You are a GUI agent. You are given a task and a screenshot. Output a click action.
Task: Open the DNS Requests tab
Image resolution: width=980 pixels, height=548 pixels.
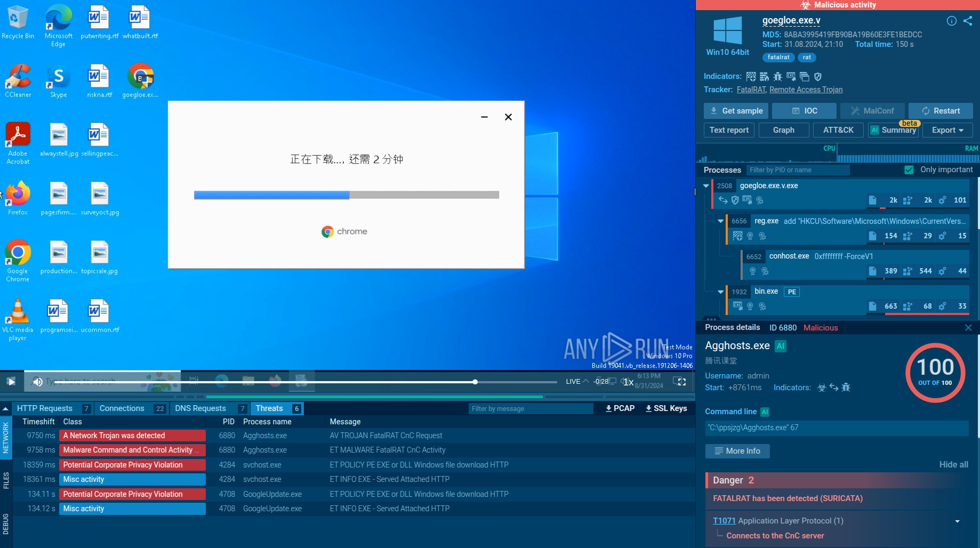200,408
